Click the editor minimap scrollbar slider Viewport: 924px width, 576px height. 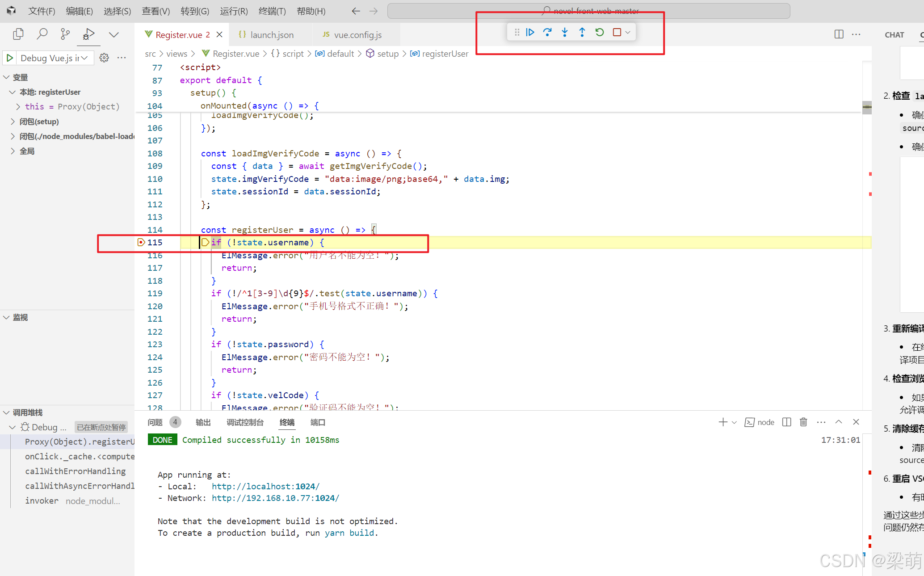867,107
